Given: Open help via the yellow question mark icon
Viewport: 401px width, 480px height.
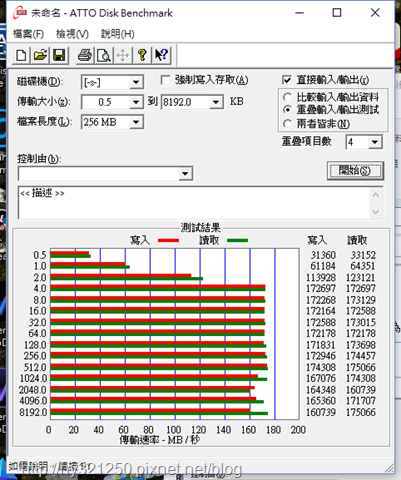Looking at the screenshot, I should (142, 55).
